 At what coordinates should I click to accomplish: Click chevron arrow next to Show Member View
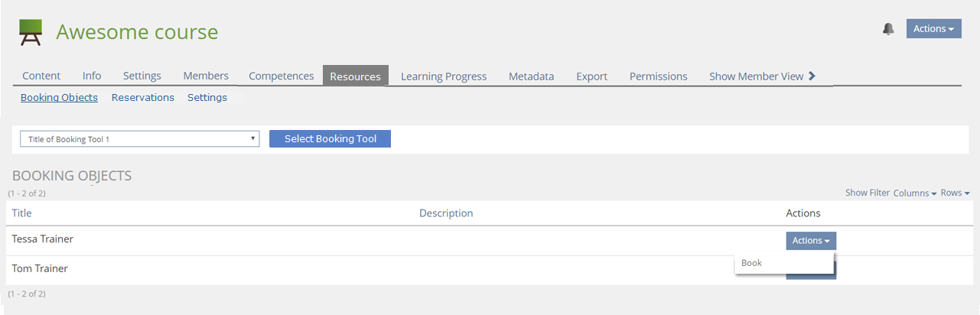[x=812, y=76]
